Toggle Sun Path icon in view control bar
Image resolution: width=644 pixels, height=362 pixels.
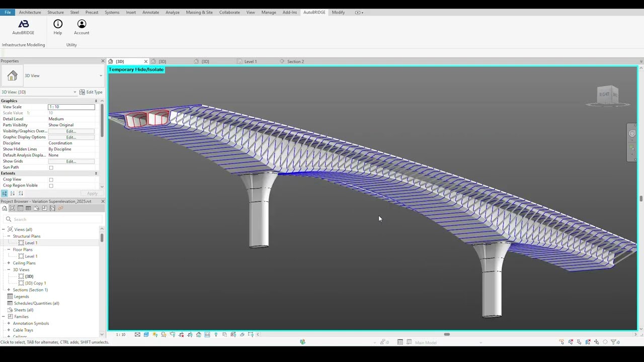(x=155, y=334)
